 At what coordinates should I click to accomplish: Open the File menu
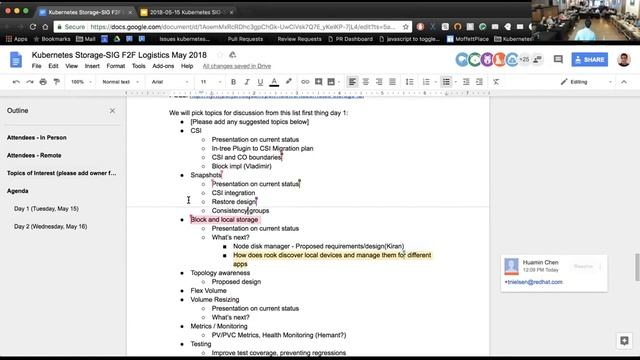point(36,66)
